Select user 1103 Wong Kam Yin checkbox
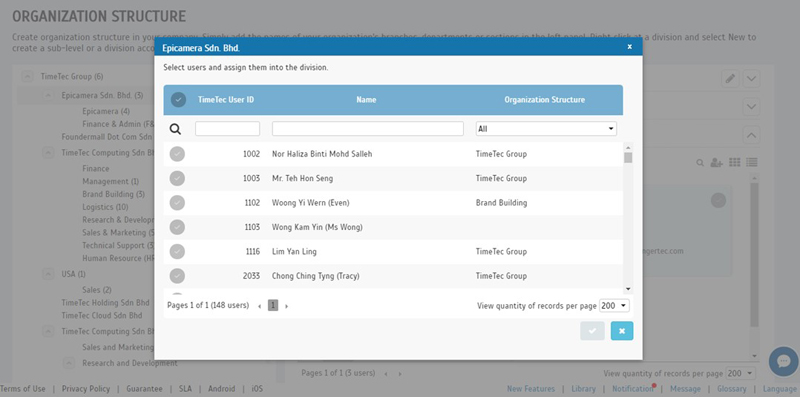Viewport: 800px width, 397px height. (x=177, y=227)
